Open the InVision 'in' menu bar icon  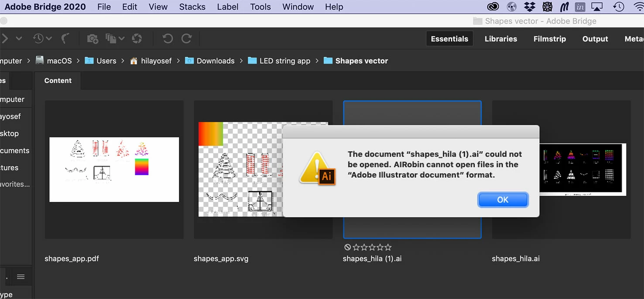click(x=580, y=7)
